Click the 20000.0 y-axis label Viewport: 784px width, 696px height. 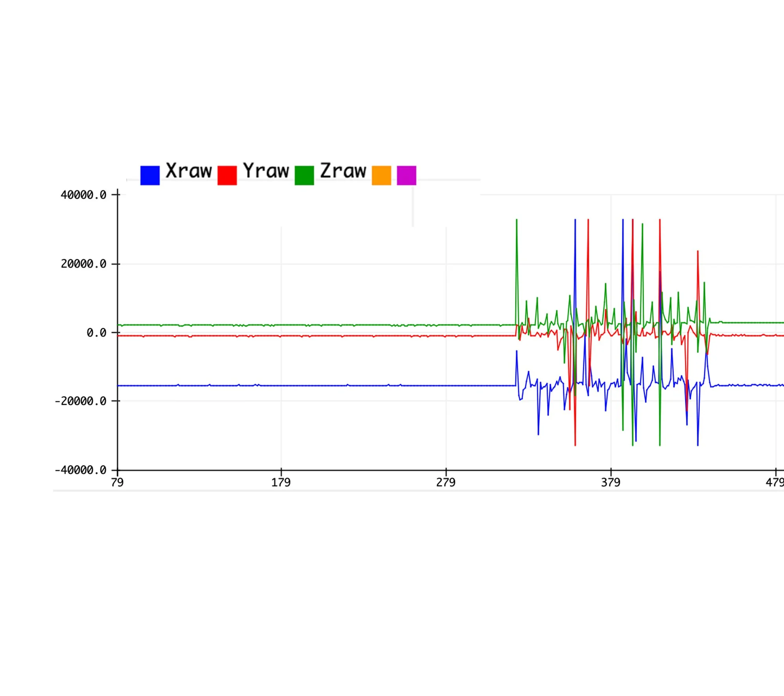83,264
